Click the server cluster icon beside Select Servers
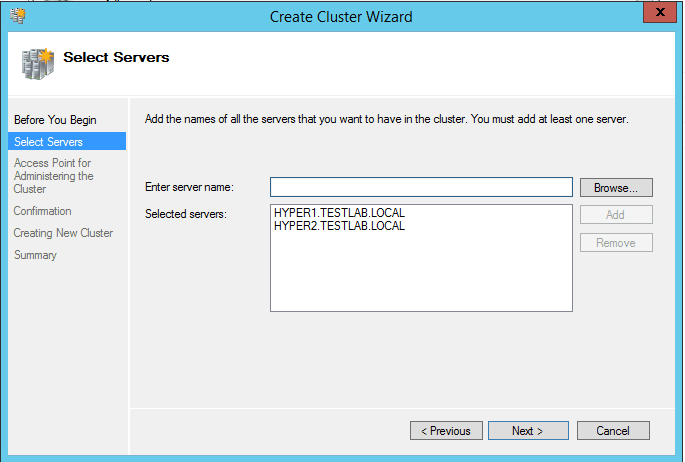 click(38, 64)
